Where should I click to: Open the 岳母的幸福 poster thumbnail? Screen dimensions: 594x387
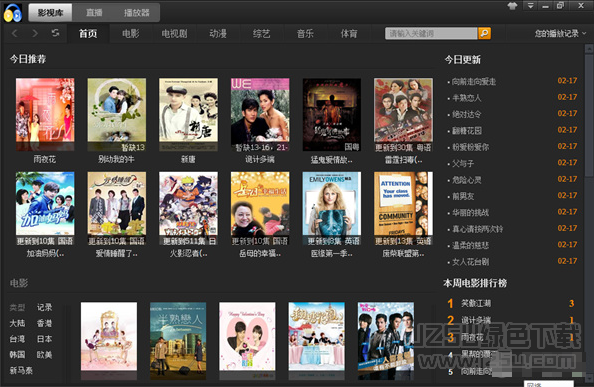260,208
